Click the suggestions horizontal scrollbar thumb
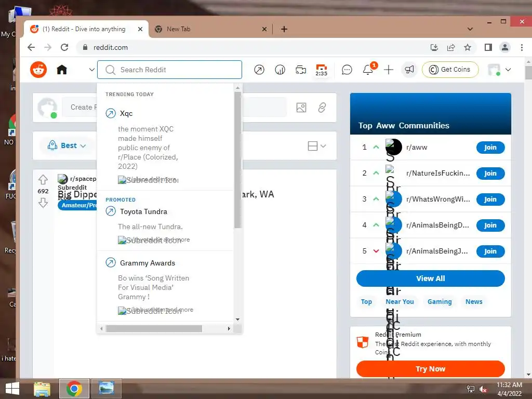This screenshot has width=532, height=399. (154, 328)
